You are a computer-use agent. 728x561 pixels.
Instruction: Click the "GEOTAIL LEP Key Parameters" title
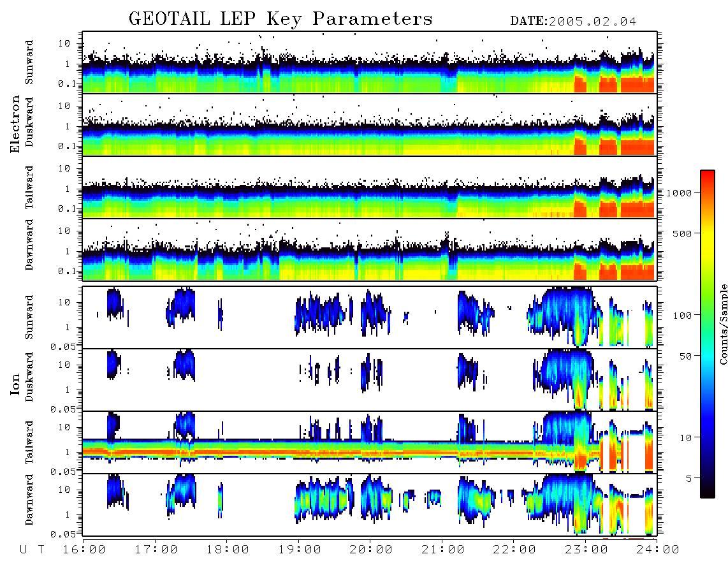point(280,19)
